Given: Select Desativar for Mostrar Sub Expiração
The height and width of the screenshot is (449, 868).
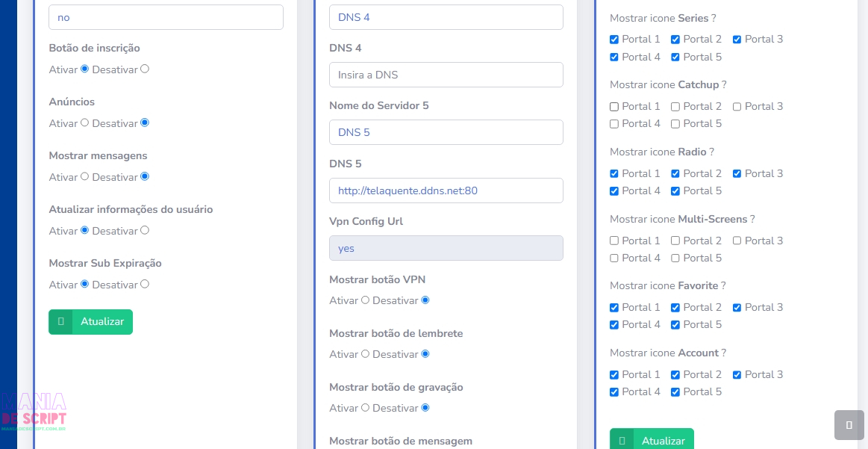Looking at the screenshot, I should point(145,284).
